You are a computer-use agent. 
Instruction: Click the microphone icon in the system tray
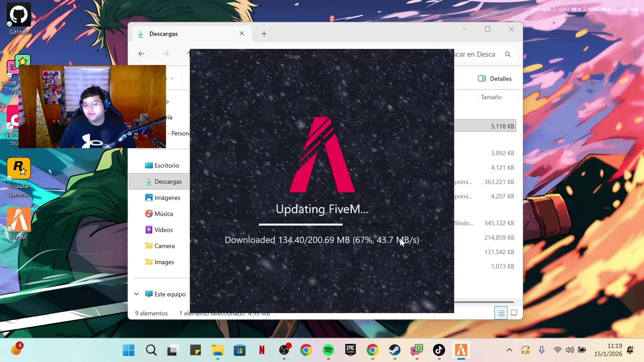(x=541, y=350)
